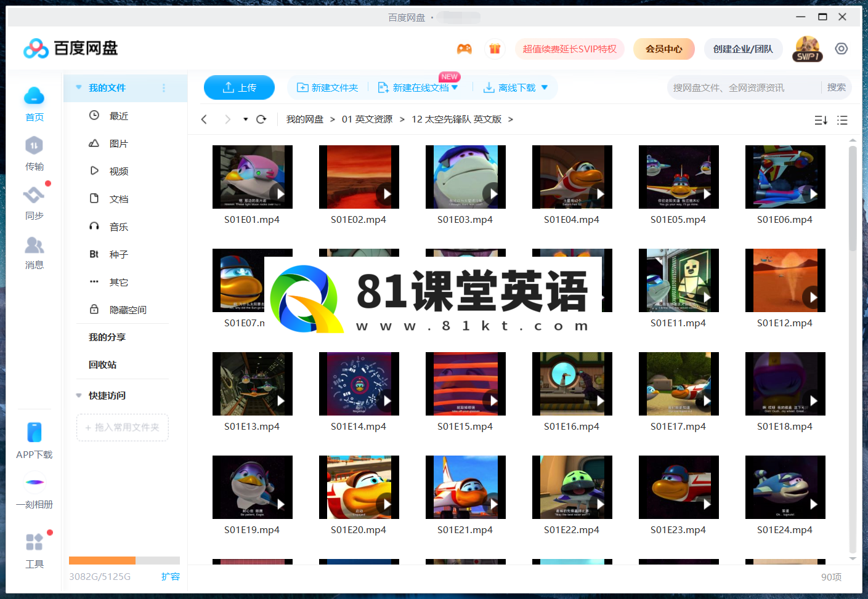
Task: Select the S01E12.mp4 thumbnail
Action: click(785, 280)
